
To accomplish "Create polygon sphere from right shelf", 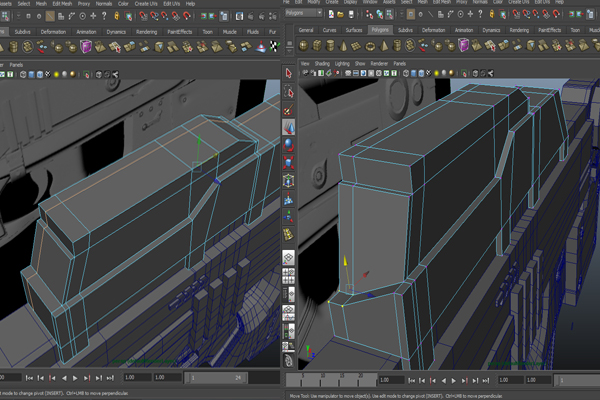I will [303, 46].
